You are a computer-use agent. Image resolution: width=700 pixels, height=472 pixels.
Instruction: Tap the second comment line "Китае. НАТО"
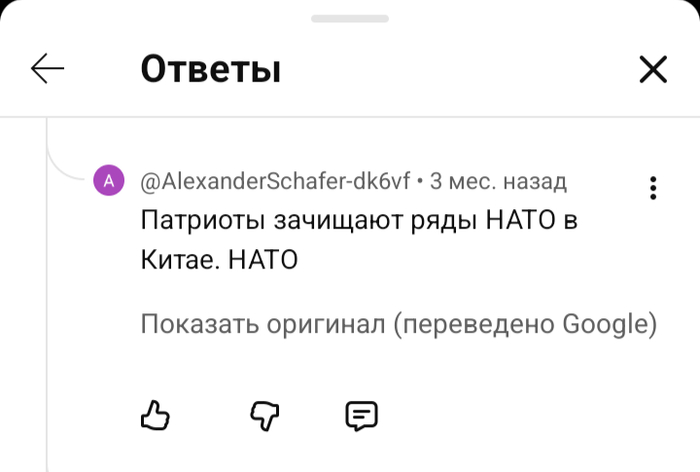219,260
